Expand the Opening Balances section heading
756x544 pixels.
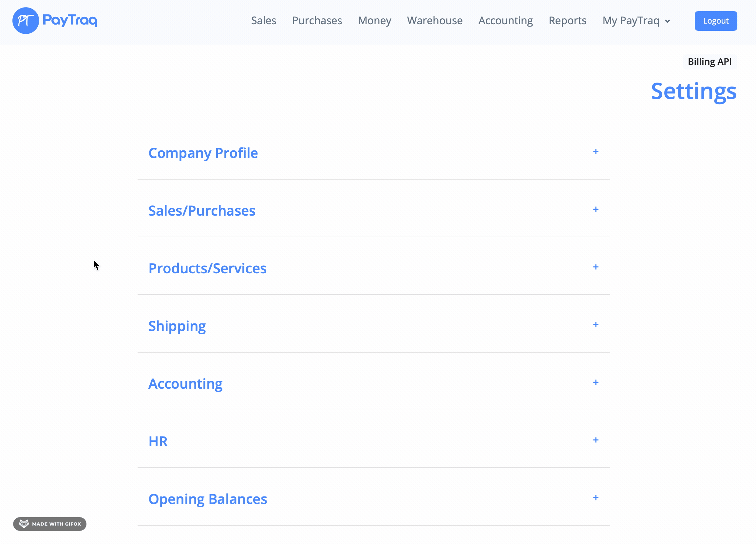click(x=208, y=499)
